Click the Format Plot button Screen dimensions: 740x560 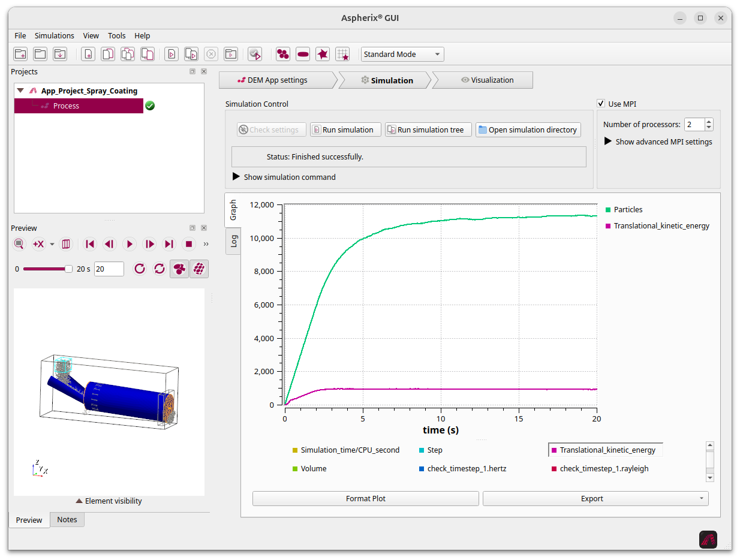pyautogui.click(x=366, y=498)
